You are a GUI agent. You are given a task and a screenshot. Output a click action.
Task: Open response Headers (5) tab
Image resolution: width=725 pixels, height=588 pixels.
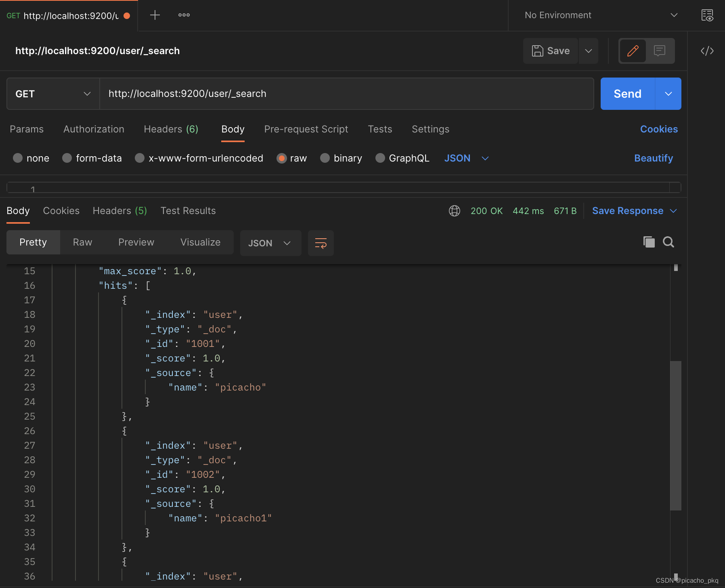tap(120, 211)
